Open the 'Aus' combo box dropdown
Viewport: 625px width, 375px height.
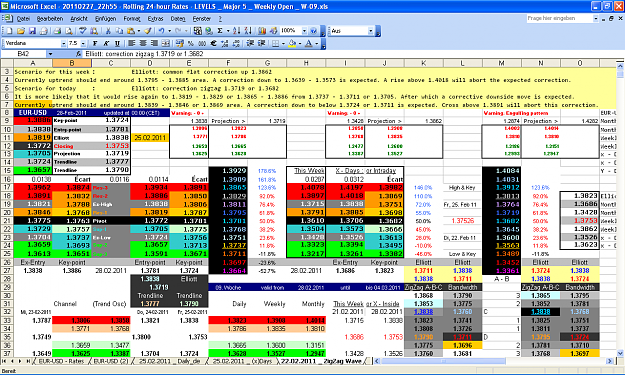[371, 31]
